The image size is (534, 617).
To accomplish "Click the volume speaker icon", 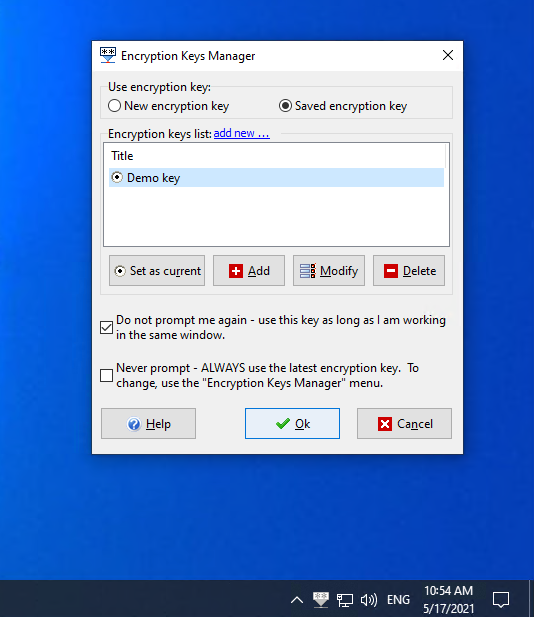I will [x=369, y=600].
